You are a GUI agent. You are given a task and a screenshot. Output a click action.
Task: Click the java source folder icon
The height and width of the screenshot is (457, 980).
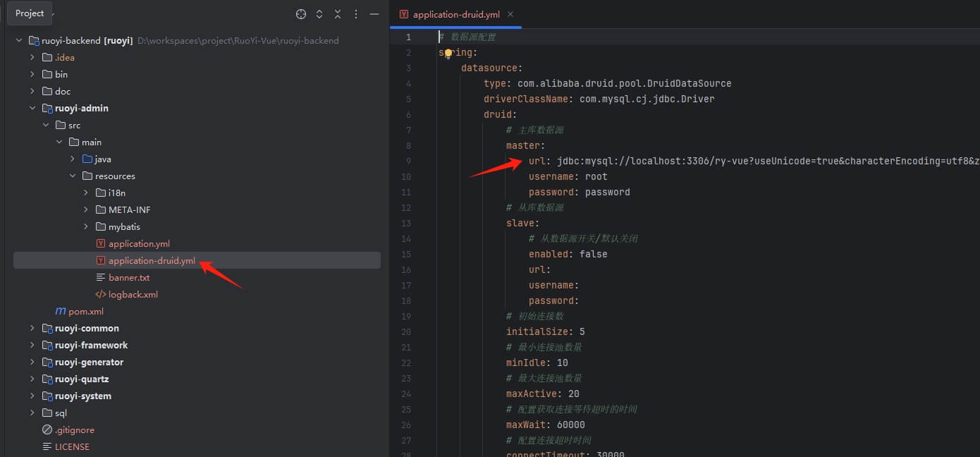point(87,159)
